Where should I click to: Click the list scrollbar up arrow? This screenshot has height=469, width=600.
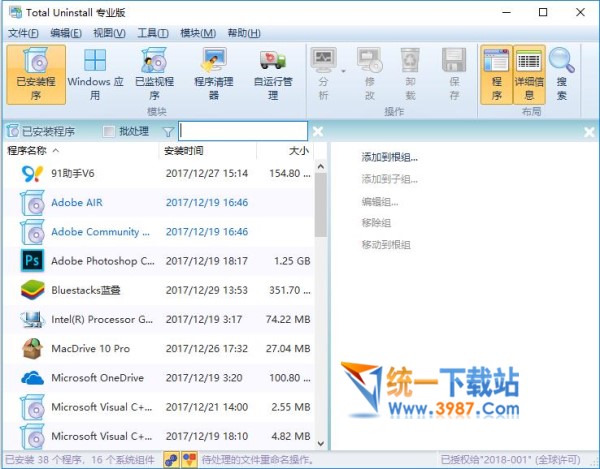click(321, 166)
